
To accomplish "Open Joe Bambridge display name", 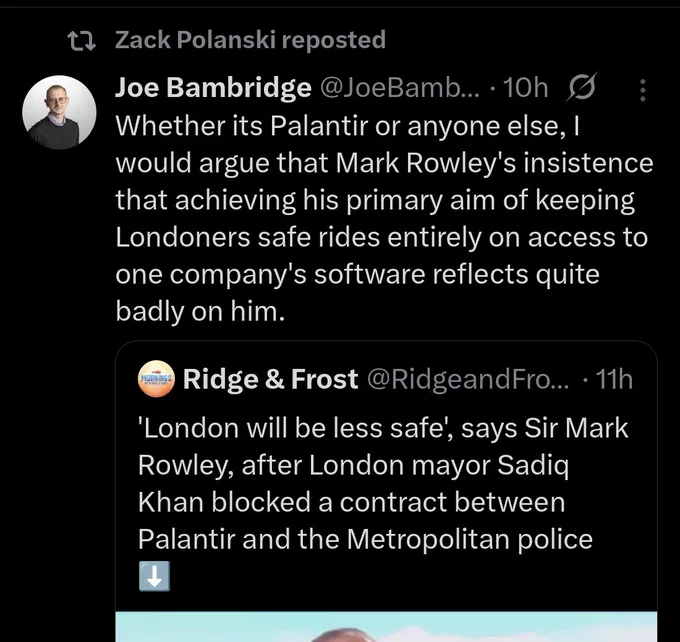I will (213, 87).
